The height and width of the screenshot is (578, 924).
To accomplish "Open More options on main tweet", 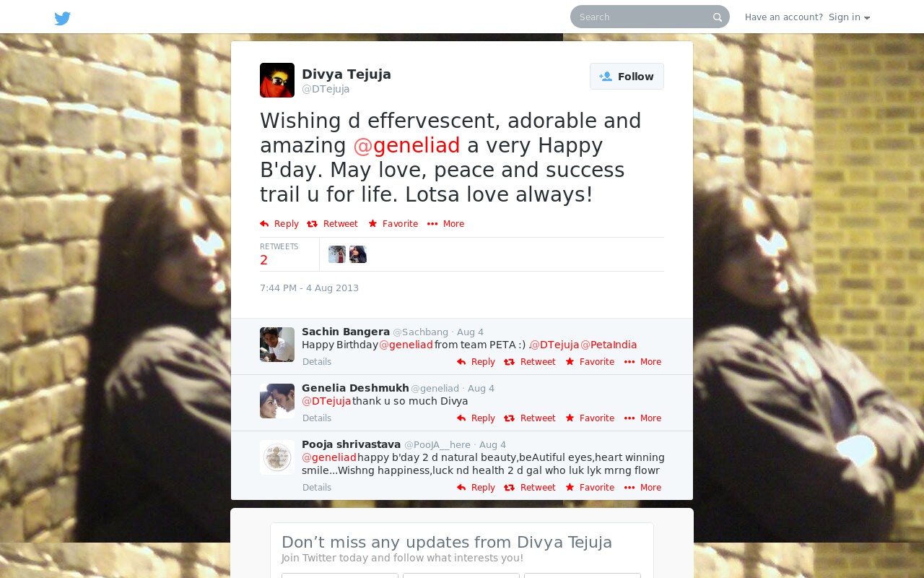I will pyautogui.click(x=445, y=224).
